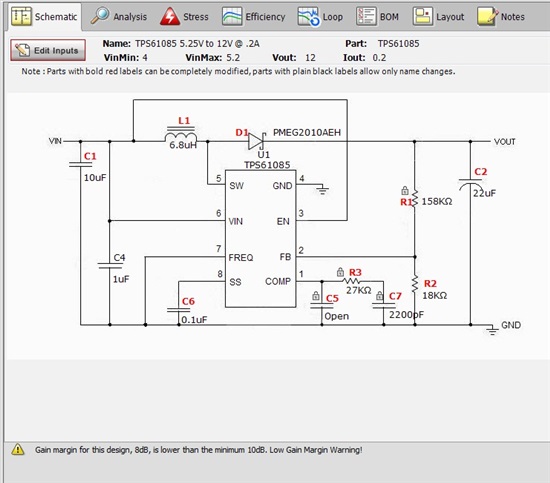Switch to the Loop tab
This screenshot has width=550, height=483.
[320, 16]
